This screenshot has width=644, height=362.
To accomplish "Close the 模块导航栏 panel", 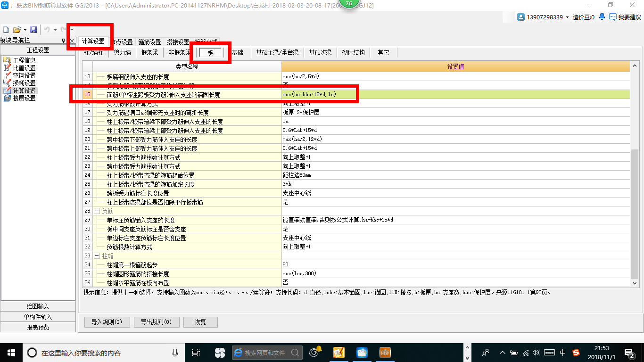I will tap(72, 41).
